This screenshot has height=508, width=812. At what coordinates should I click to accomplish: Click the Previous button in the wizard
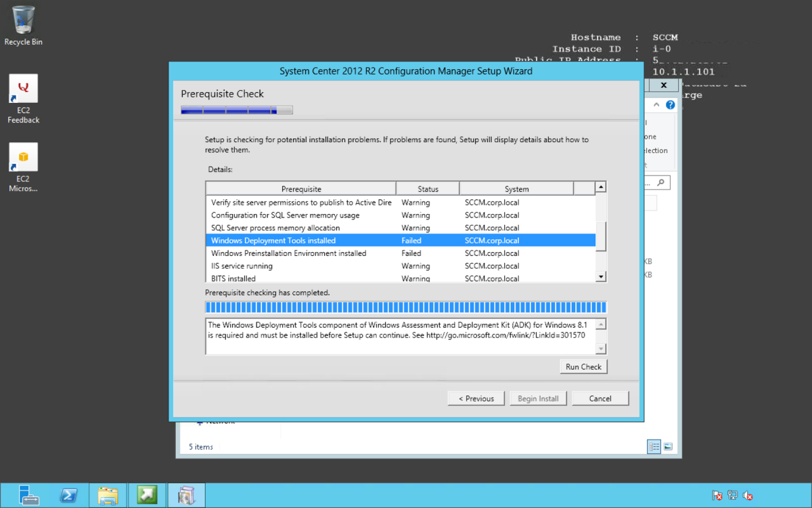coord(476,398)
